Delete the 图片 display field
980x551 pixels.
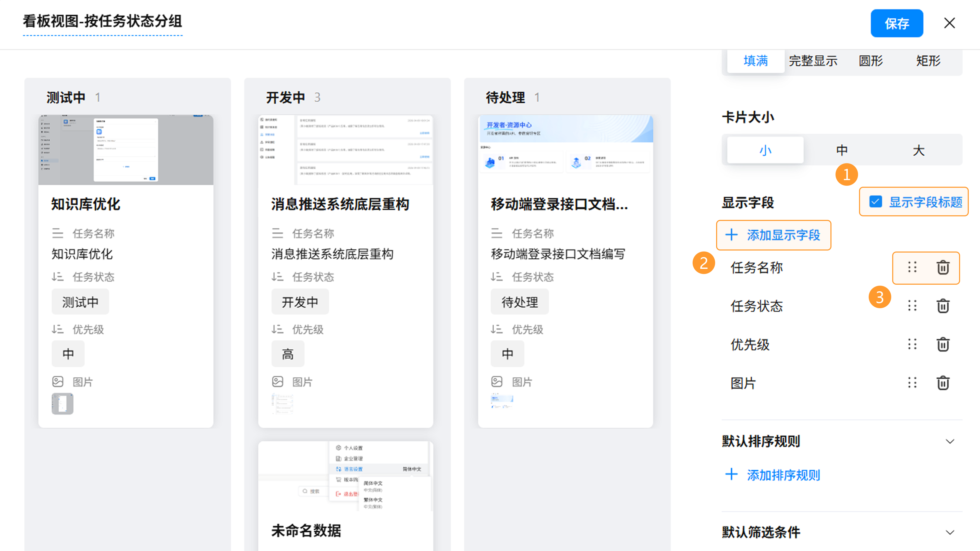click(943, 383)
